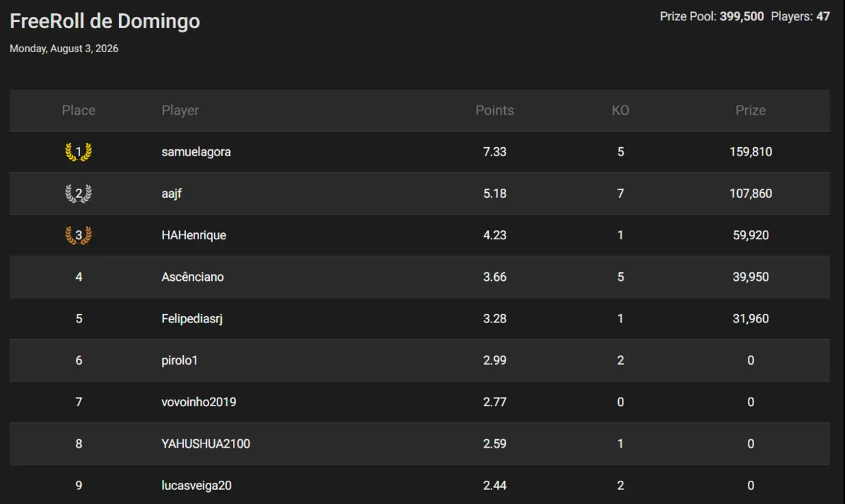The width and height of the screenshot is (845, 504).
Task: Click player Felipediasrj name
Action: (192, 319)
